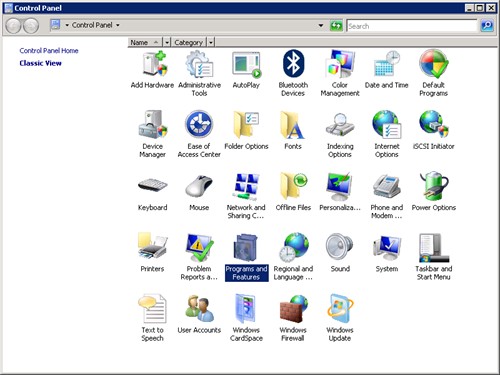Click the Control Panel breadcrumb text
Screen dimensions: 500x375
(92, 25)
